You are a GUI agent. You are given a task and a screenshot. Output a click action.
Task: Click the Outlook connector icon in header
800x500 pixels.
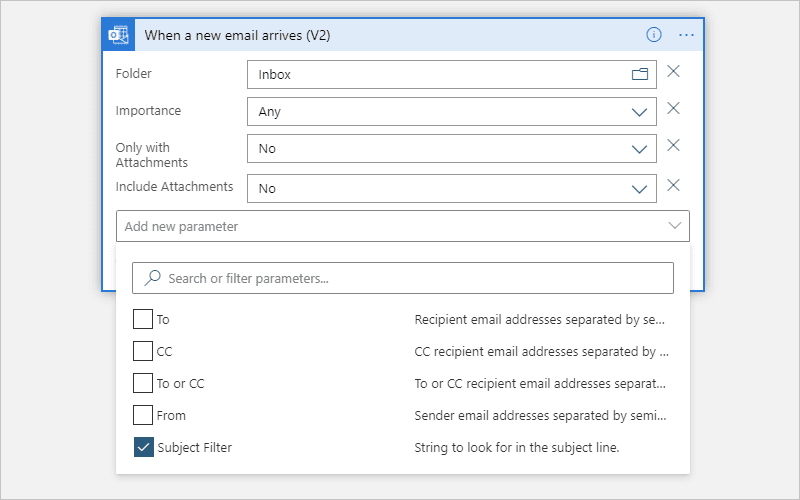coord(118,35)
